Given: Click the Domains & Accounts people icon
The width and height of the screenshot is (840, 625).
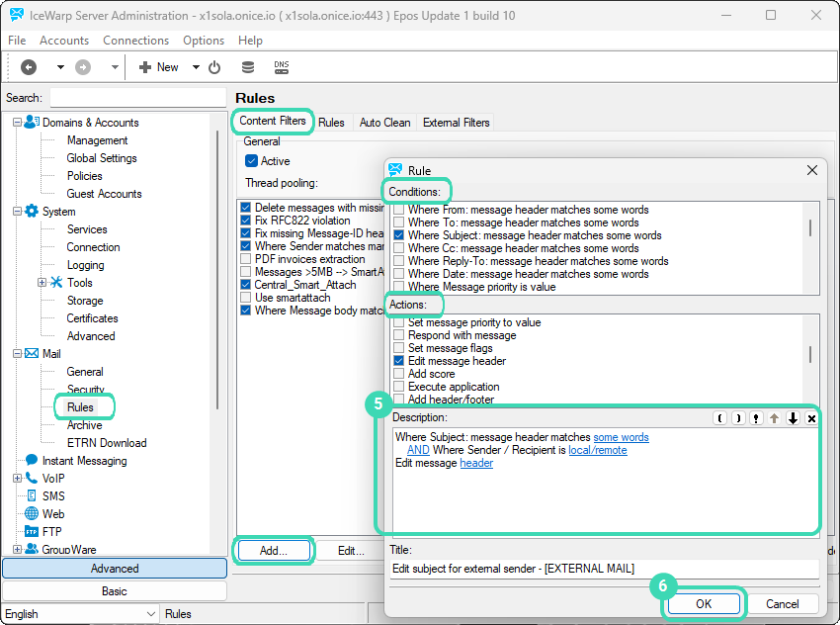Looking at the screenshot, I should pos(32,123).
